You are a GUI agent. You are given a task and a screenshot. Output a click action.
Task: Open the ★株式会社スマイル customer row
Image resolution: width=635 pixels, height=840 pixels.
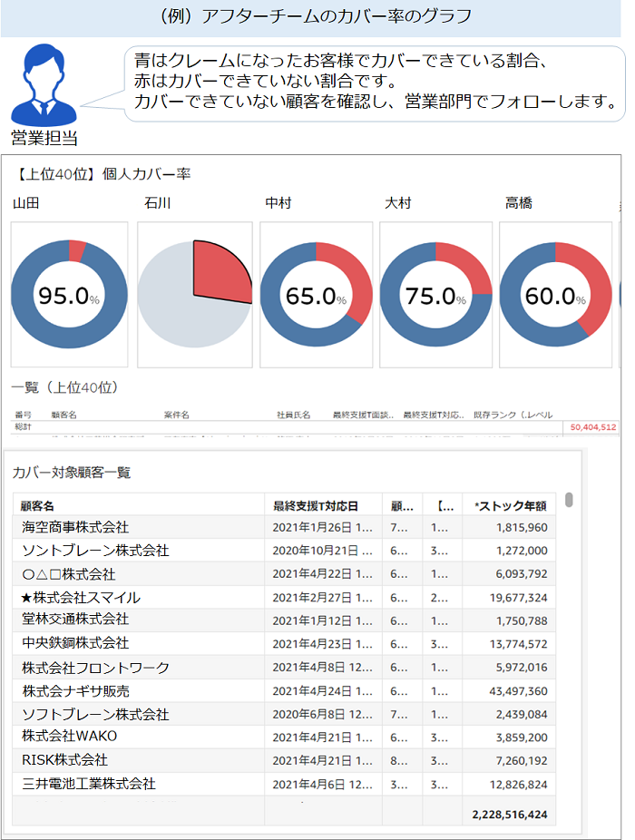pyautogui.click(x=81, y=598)
